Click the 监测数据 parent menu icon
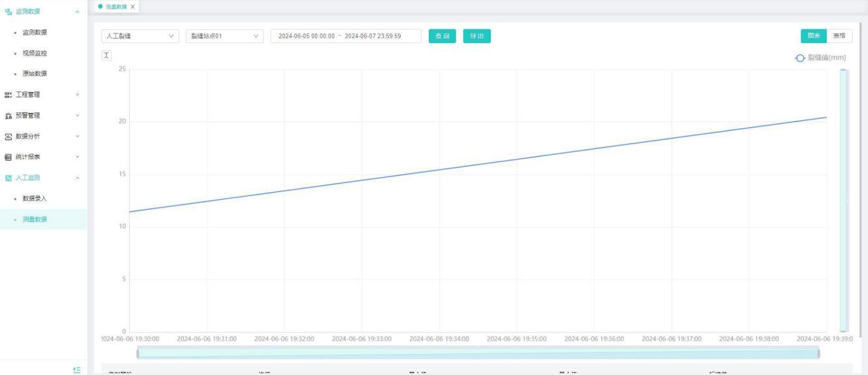The image size is (868, 375). 8,11
